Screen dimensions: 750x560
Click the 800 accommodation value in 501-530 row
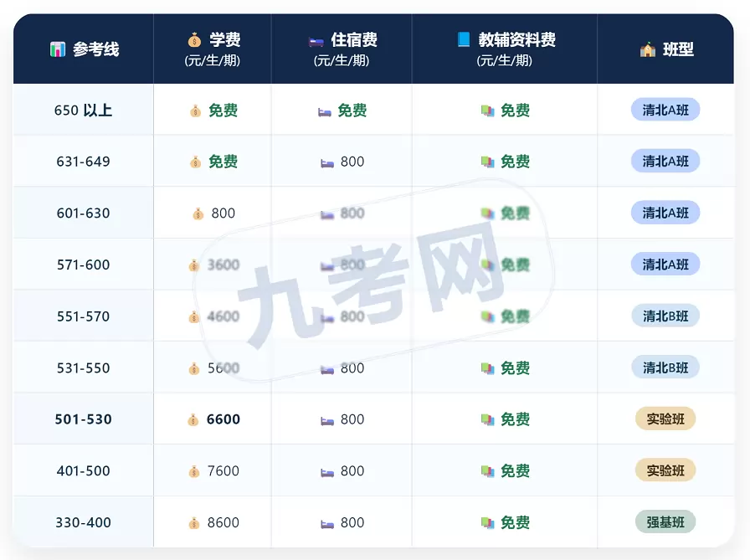(x=352, y=419)
